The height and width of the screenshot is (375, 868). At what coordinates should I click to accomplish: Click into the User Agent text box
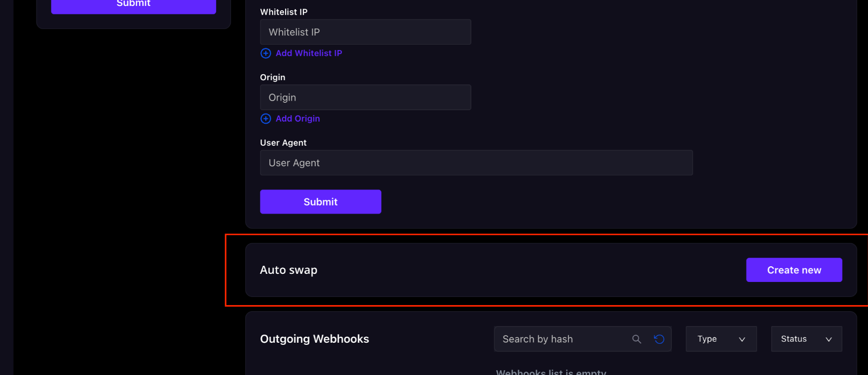coord(476,163)
